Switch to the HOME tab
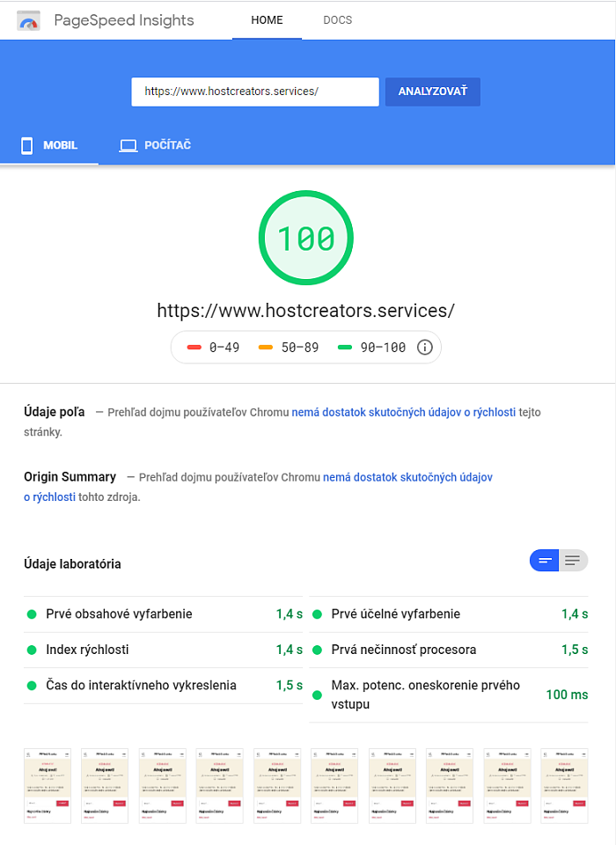This screenshot has height=845, width=616. [267, 20]
